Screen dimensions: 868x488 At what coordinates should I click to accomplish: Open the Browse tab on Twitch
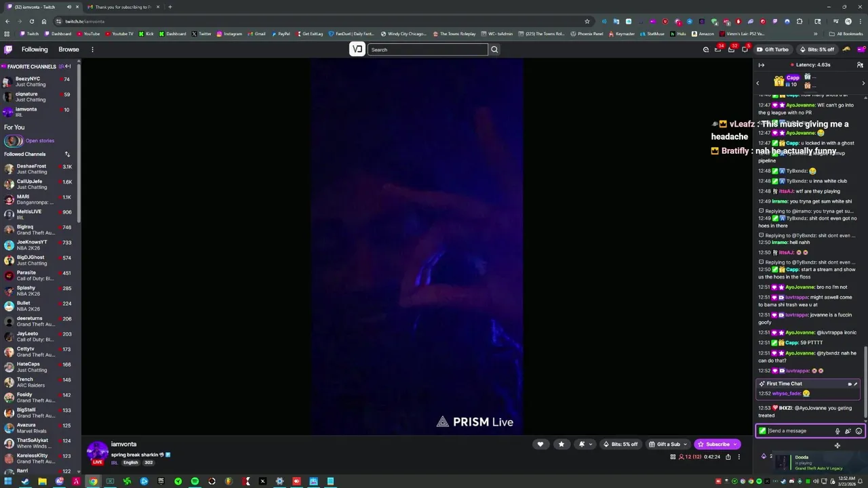click(68, 49)
